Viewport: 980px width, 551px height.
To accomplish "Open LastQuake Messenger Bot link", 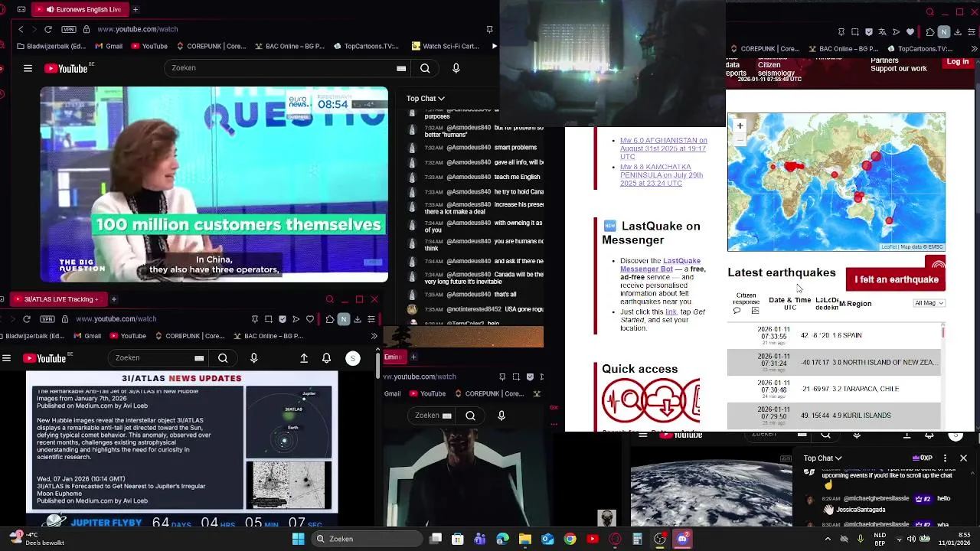I will (660, 265).
